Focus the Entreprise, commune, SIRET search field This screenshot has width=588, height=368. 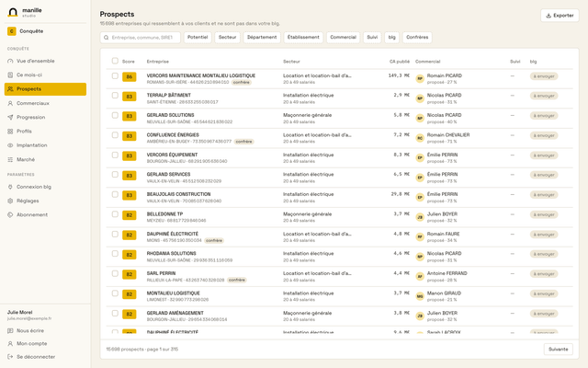point(141,38)
